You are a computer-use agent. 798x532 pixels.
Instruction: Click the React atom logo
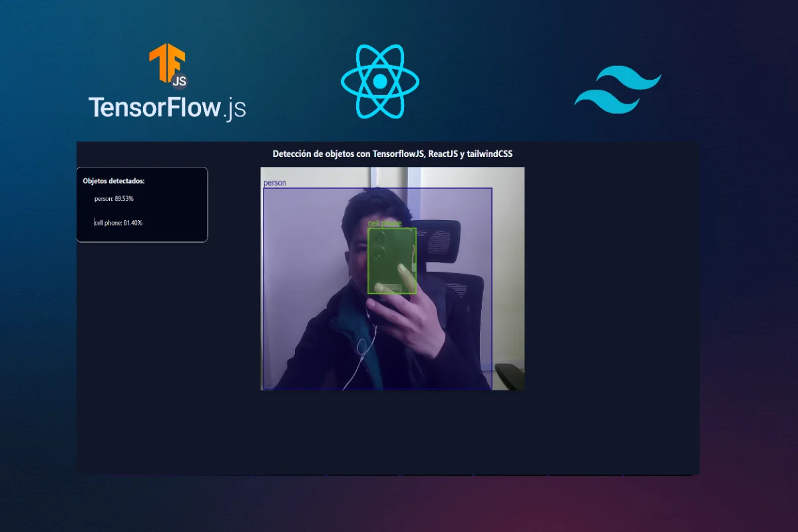(379, 81)
